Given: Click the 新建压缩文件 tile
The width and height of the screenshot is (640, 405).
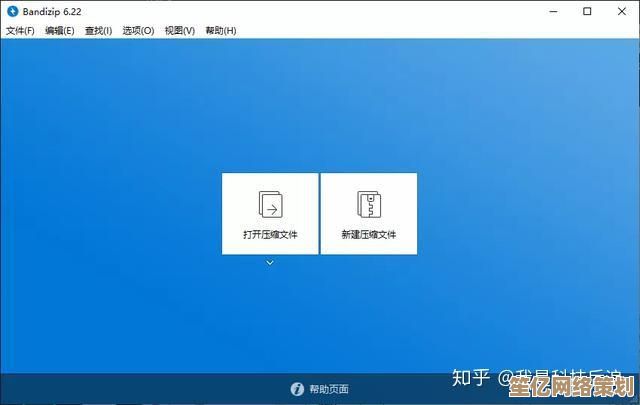Looking at the screenshot, I should pos(369,214).
